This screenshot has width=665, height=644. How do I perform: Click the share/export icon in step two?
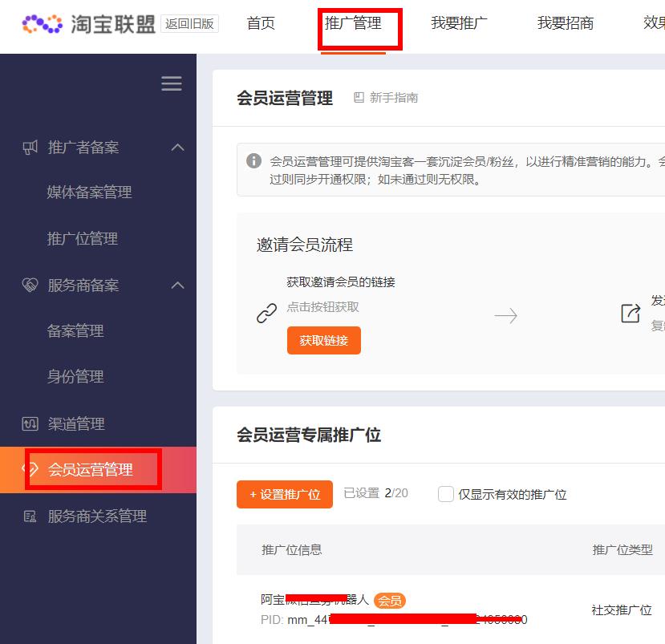click(x=631, y=314)
